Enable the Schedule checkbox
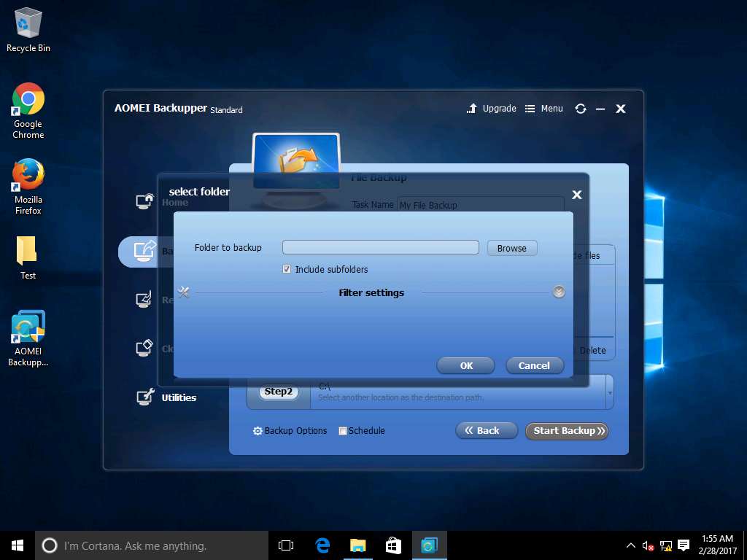Viewport: 747px width, 560px height. pos(343,431)
